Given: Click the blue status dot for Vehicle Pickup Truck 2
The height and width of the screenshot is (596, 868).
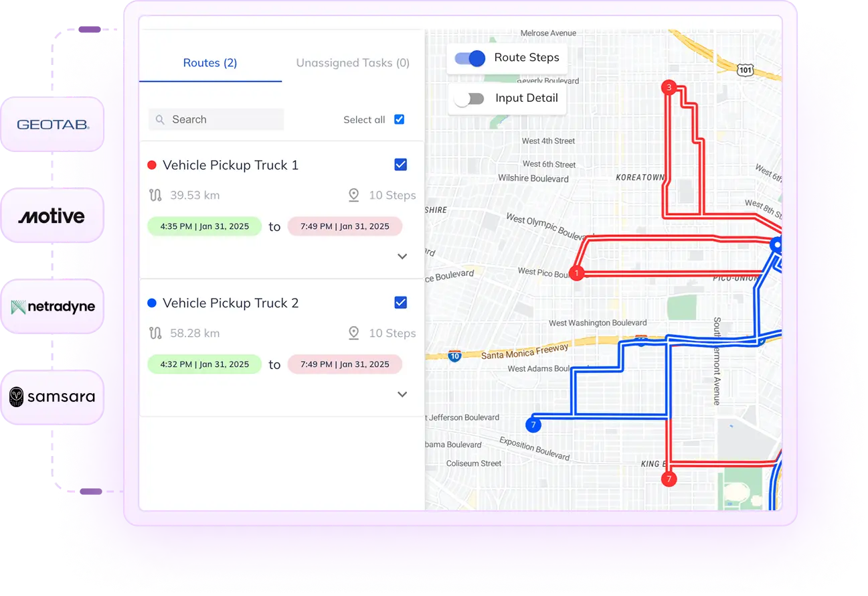Looking at the screenshot, I should [151, 303].
